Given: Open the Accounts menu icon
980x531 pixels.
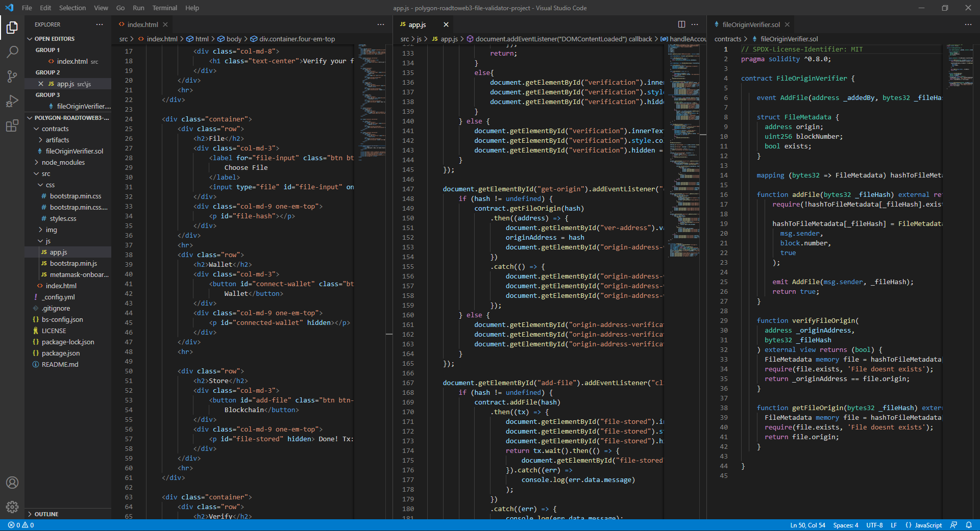Looking at the screenshot, I should (12, 483).
